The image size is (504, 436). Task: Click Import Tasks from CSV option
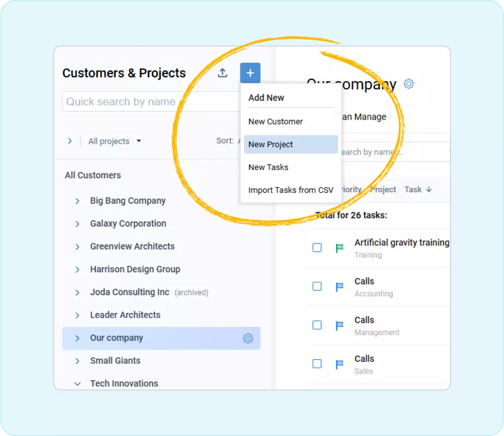(291, 190)
